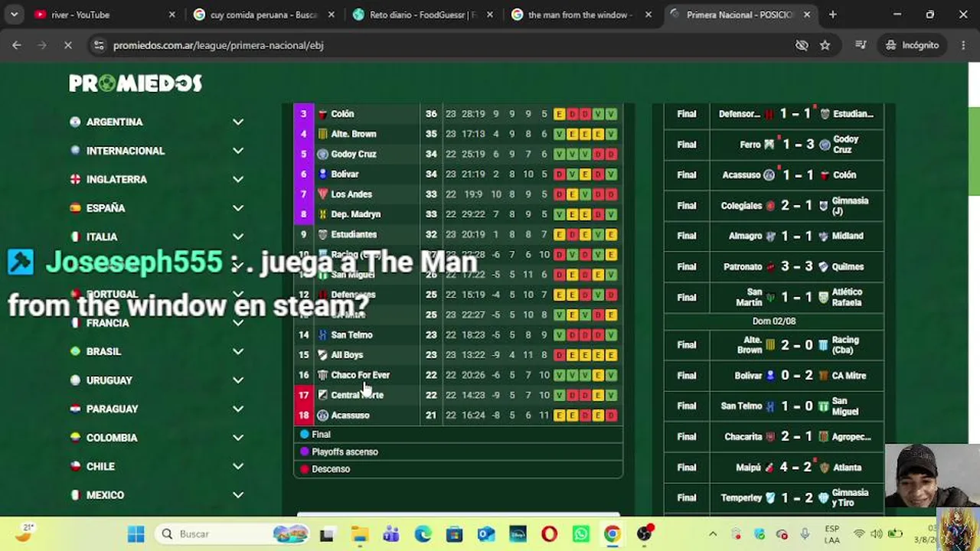Open the Dep. Madryn team link
Image resolution: width=980 pixels, height=551 pixels.
tap(356, 214)
